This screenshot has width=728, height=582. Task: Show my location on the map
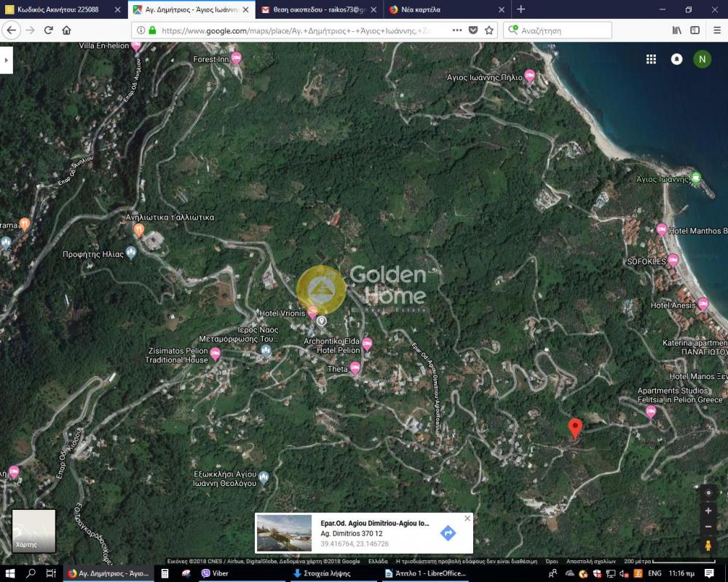[x=708, y=493]
